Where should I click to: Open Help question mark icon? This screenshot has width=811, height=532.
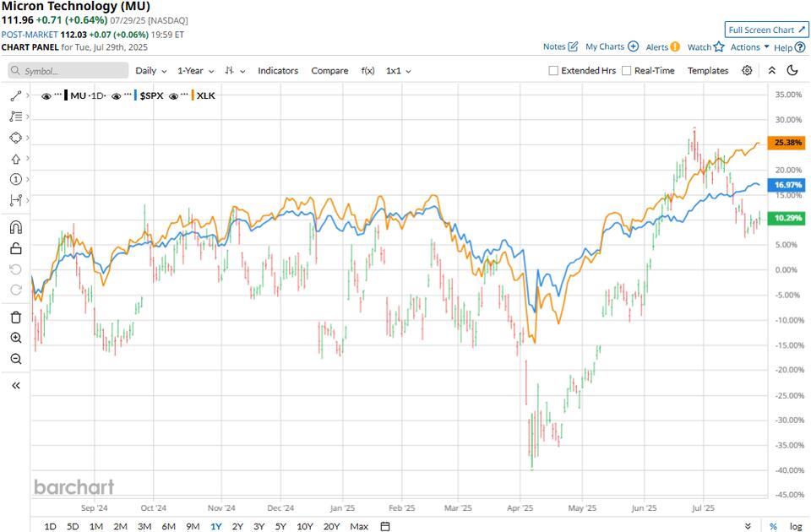click(800, 47)
